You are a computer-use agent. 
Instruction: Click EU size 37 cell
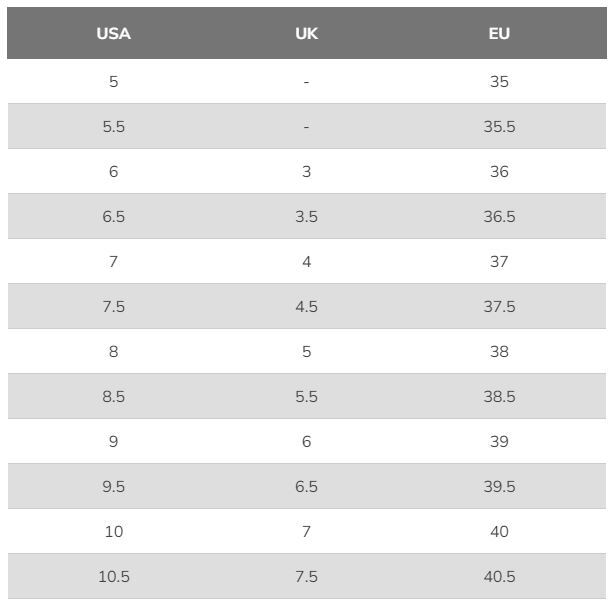point(499,262)
